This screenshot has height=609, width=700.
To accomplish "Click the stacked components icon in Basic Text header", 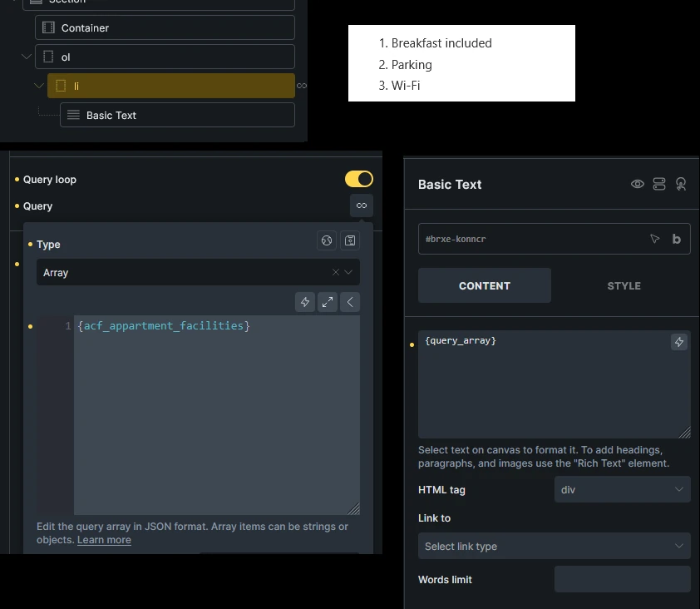I will pyautogui.click(x=659, y=184).
